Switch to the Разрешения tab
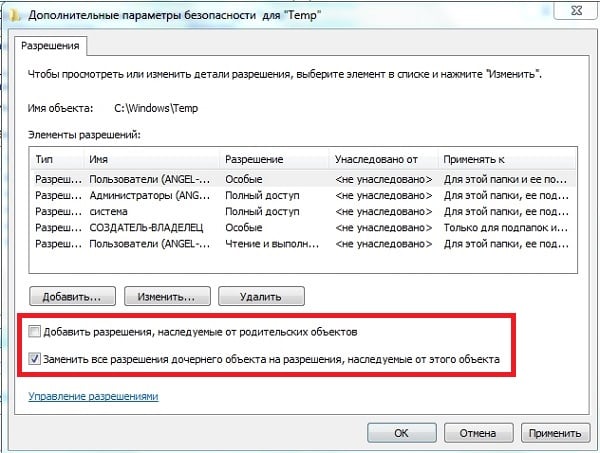Image resolution: width=600 pixels, height=453 pixels. point(50,46)
